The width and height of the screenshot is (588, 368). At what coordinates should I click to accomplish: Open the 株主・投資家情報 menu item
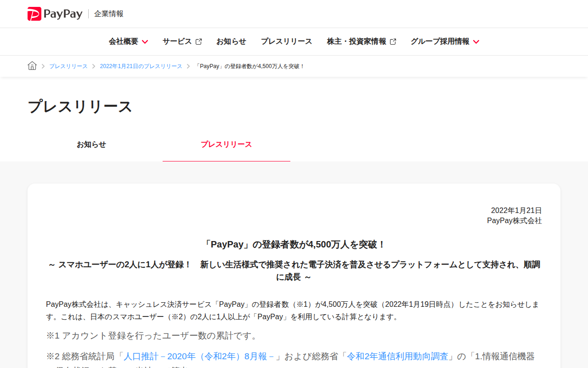coord(356,41)
